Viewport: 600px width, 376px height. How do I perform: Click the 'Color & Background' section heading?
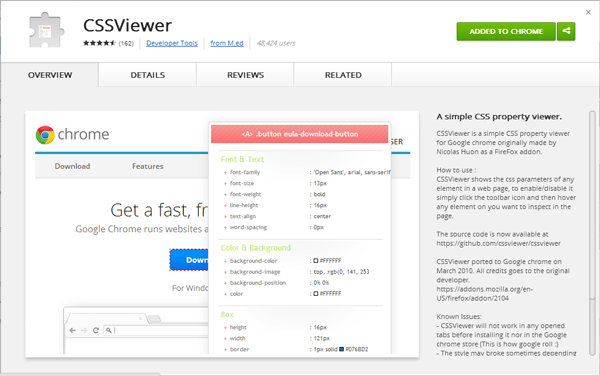tap(255, 248)
